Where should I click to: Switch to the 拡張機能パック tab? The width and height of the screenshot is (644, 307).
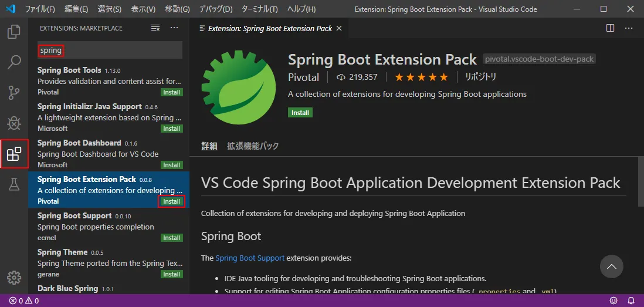(x=253, y=146)
